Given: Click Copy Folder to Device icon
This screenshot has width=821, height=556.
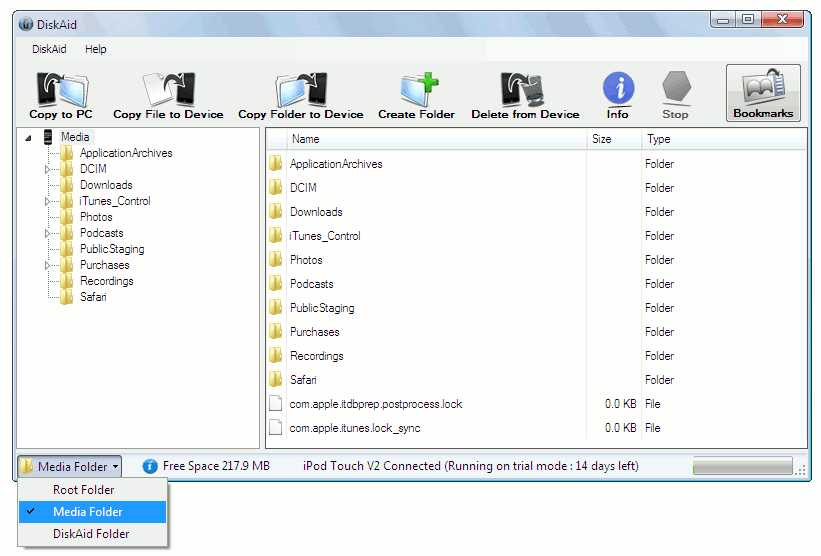Looking at the screenshot, I should (301, 90).
